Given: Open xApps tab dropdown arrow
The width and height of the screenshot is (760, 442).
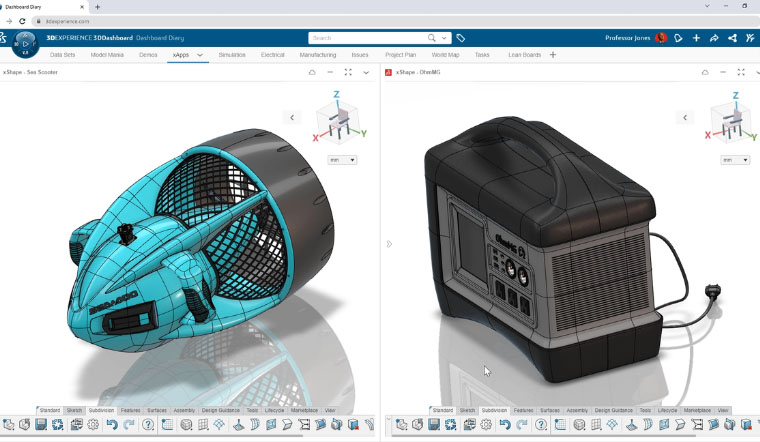Looking at the screenshot, I should 200,55.
